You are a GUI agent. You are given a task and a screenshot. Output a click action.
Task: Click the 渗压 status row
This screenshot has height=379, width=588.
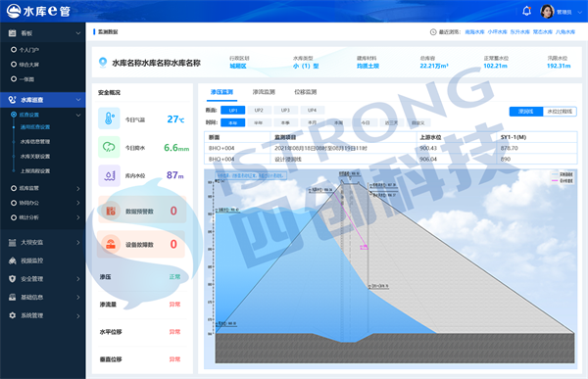[142, 277]
